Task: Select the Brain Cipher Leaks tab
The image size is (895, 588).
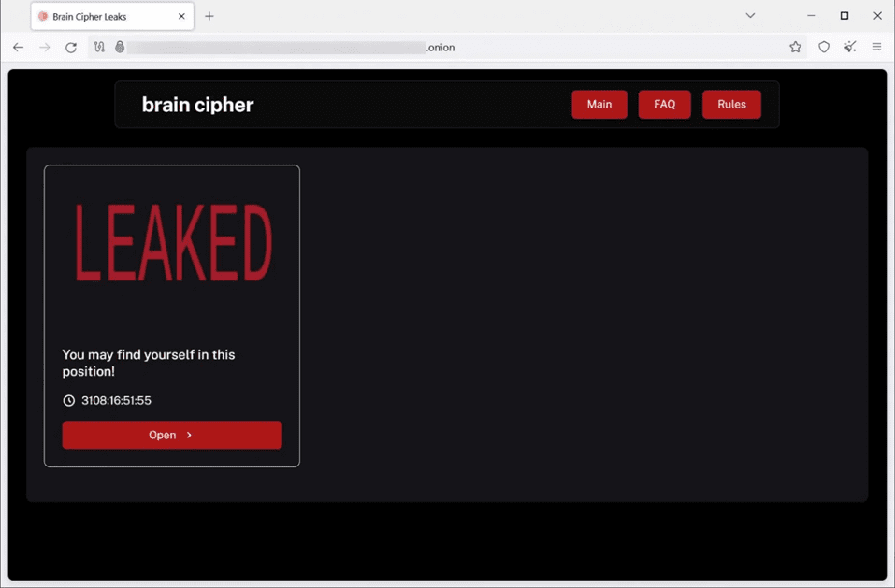Action: [103, 16]
